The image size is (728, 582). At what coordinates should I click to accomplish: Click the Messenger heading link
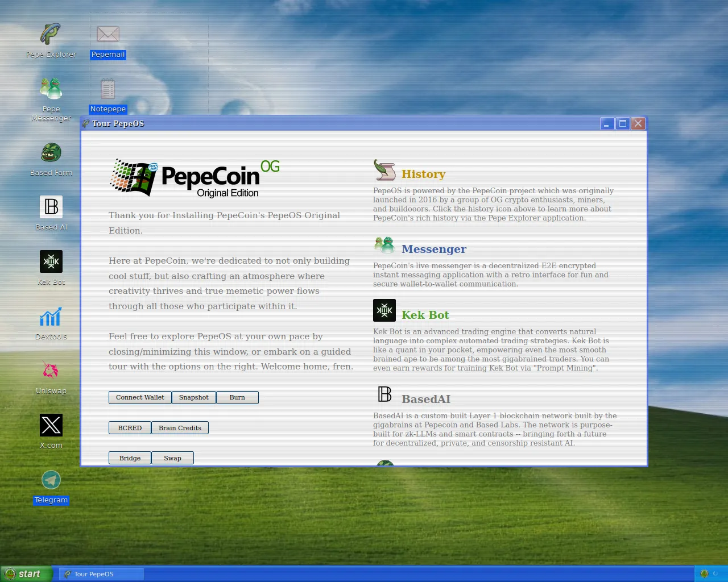tap(434, 249)
